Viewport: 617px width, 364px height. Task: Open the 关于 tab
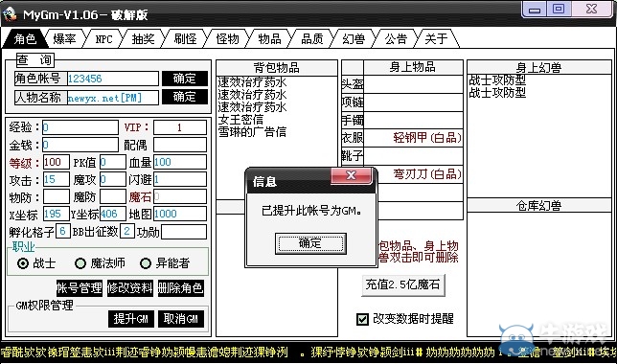436,38
